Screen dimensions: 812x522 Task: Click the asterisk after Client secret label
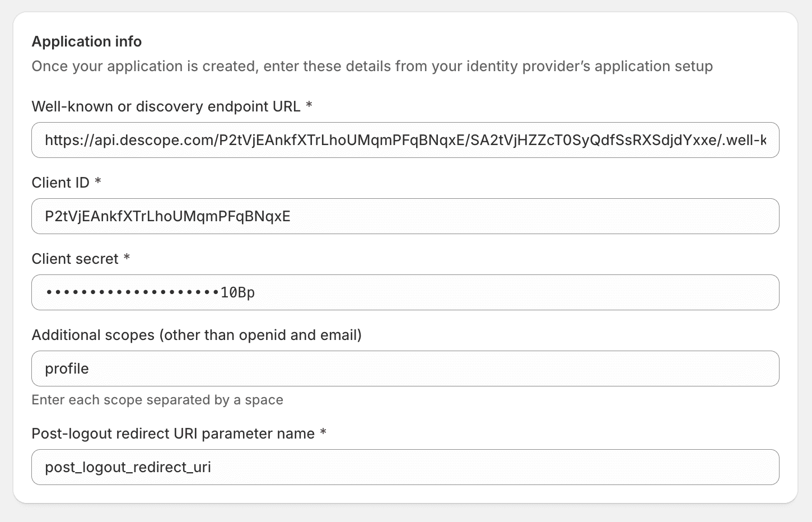[x=127, y=258]
